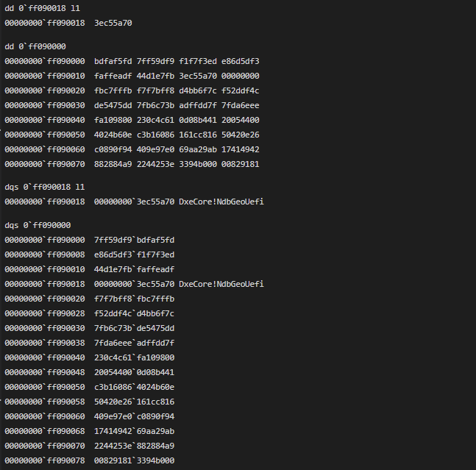
Task: Click first DxeCore!NdbGeoUefi symbol
Action: 221,202
